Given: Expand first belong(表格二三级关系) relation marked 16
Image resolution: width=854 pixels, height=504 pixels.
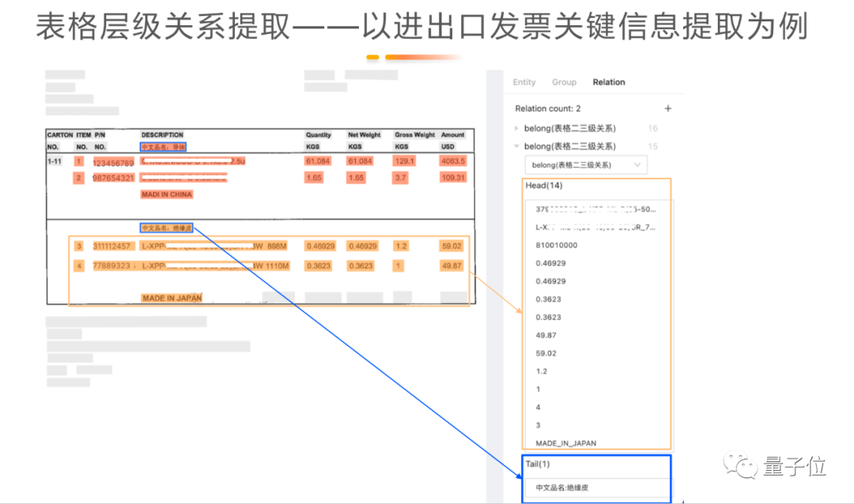Looking at the screenshot, I should (x=516, y=129).
